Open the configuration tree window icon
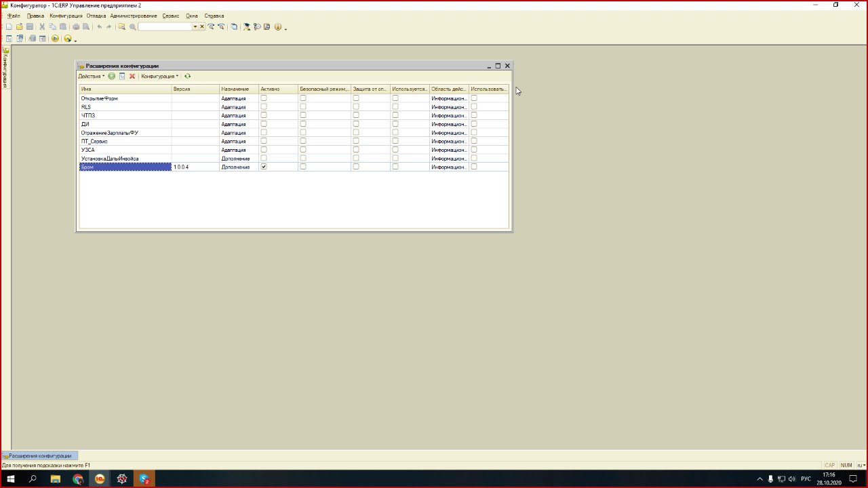 coord(9,39)
